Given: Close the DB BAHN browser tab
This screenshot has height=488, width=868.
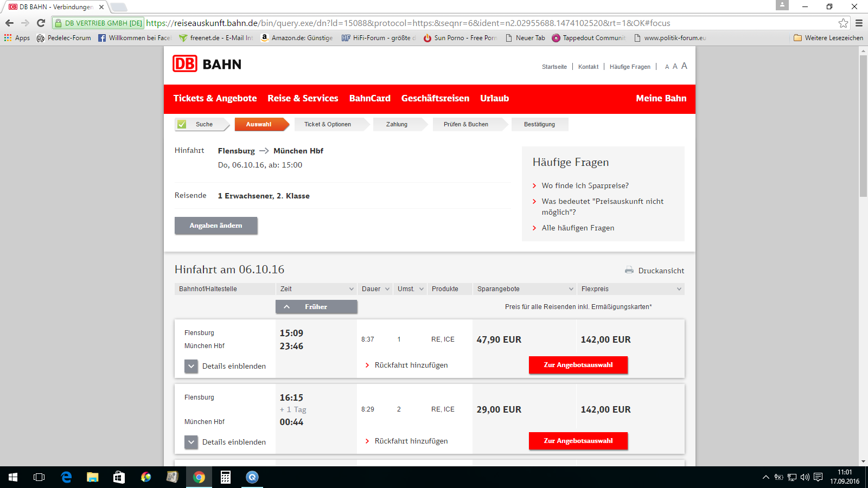Looking at the screenshot, I should (x=101, y=7).
